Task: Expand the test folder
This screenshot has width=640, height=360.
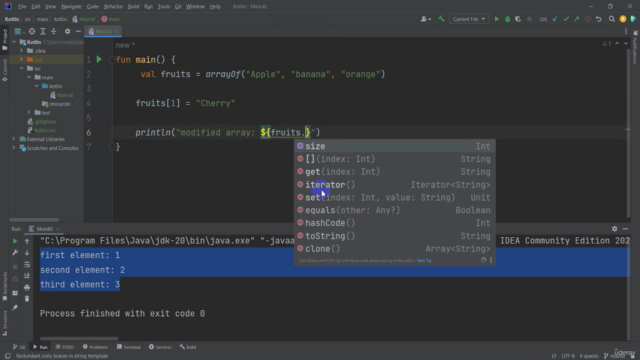Action: 29,112
